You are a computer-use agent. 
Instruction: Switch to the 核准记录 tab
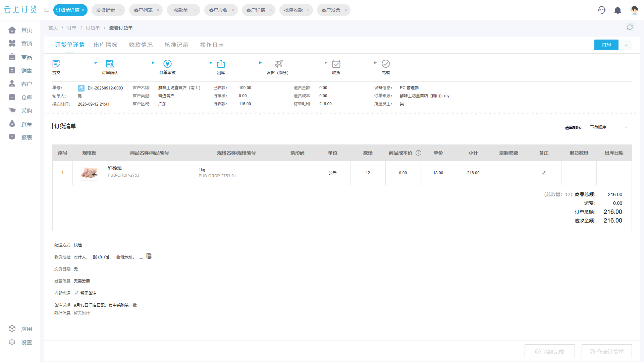click(x=176, y=45)
